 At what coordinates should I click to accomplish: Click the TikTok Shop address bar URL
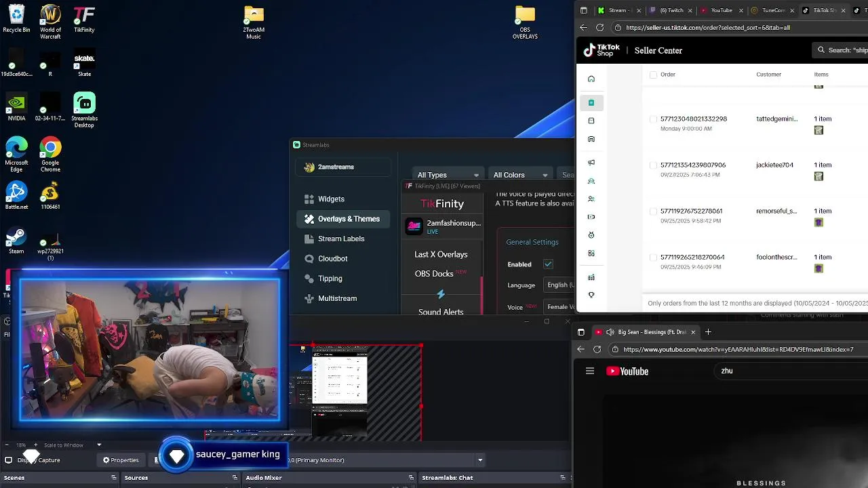(x=708, y=28)
